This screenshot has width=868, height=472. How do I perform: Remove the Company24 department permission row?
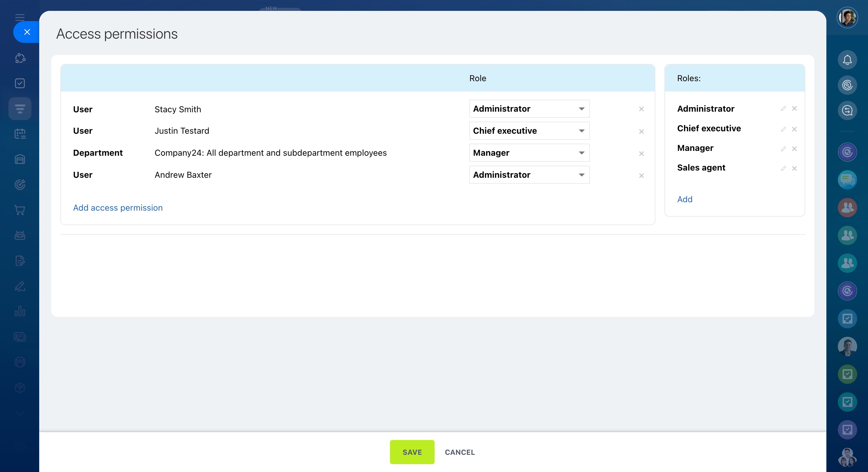(641, 153)
